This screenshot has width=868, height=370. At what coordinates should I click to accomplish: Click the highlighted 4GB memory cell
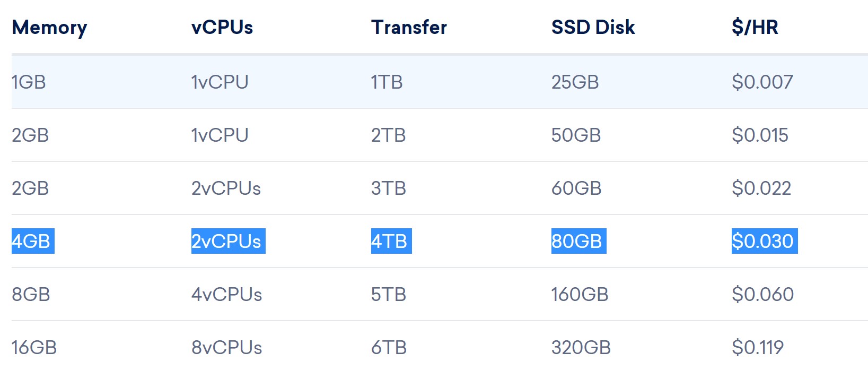pyautogui.click(x=31, y=242)
